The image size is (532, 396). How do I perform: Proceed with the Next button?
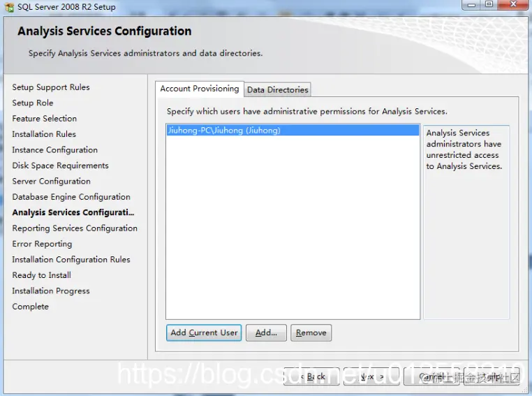click(371, 376)
